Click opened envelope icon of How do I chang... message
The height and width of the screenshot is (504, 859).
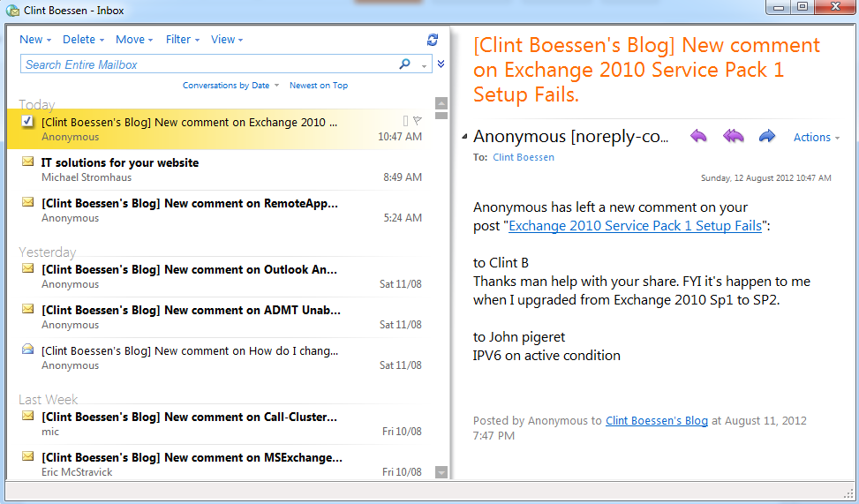coord(28,349)
